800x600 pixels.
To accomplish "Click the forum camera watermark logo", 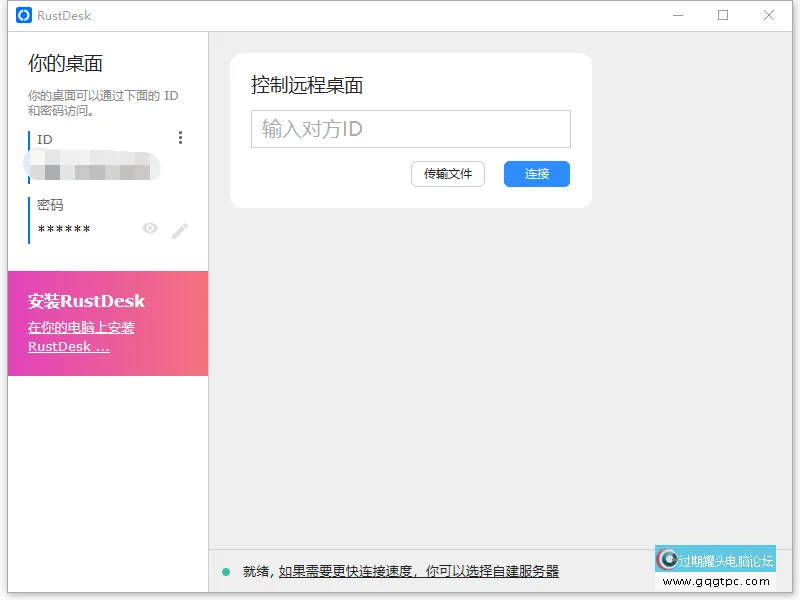I will tap(668, 559).
